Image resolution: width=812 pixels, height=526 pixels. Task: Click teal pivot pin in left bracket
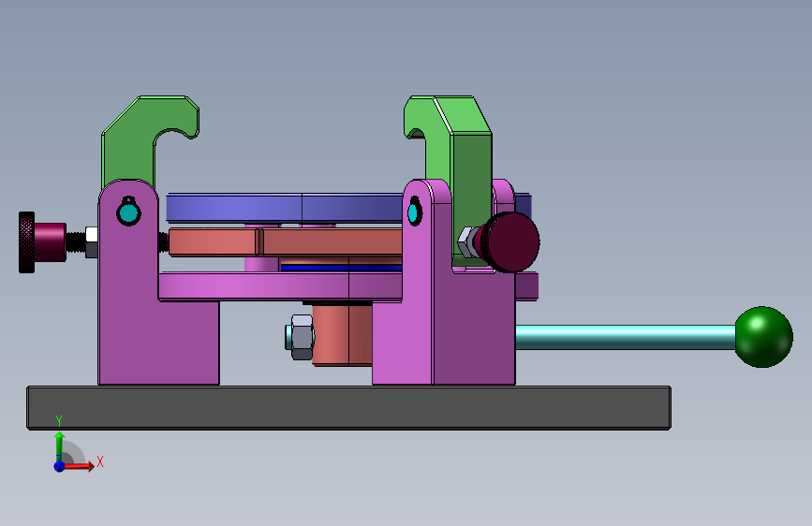pos(128,212)
